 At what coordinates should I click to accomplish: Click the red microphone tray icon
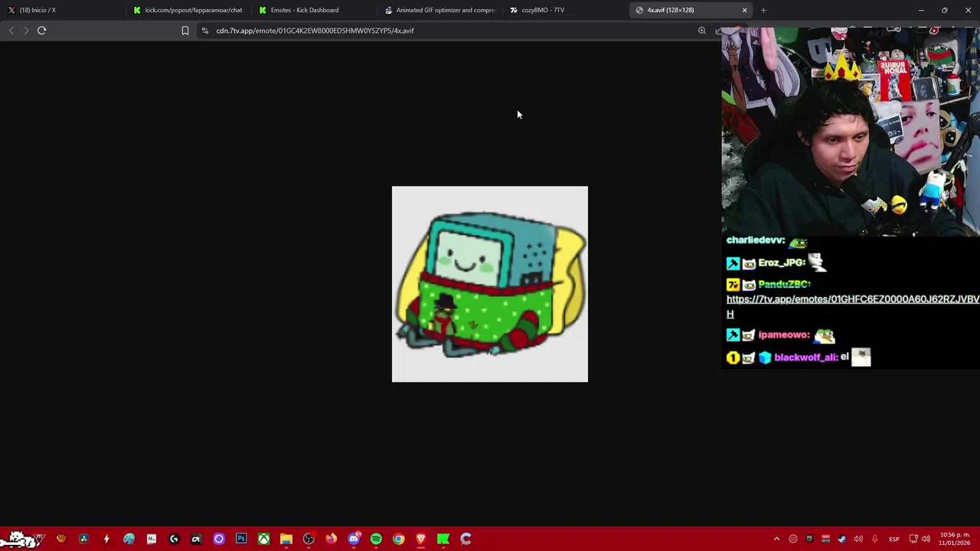pyautogui.click(x=874, y=539)
